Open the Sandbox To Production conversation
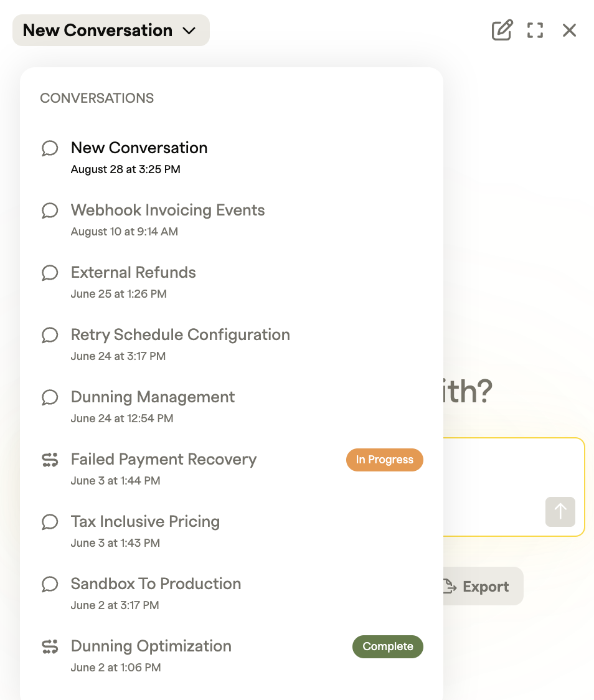The image size is (594, 700). [x=232, y=594]
